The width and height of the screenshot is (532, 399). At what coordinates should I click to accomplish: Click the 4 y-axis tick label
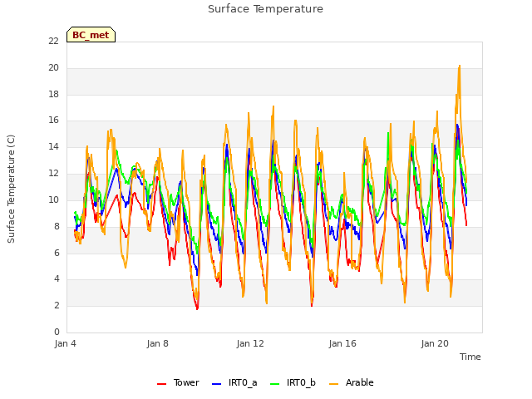click(x=57, y=279)
